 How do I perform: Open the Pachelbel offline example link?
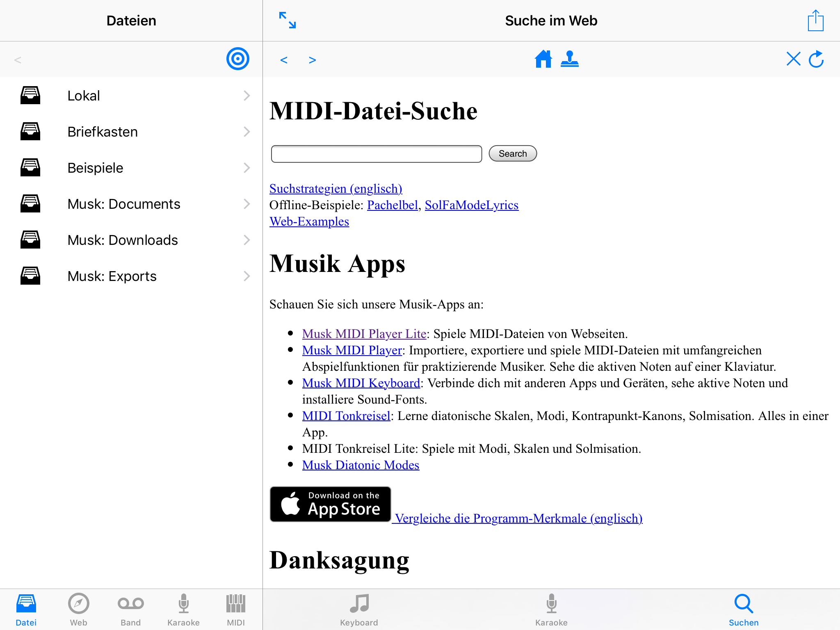click(x=392, y=205)
